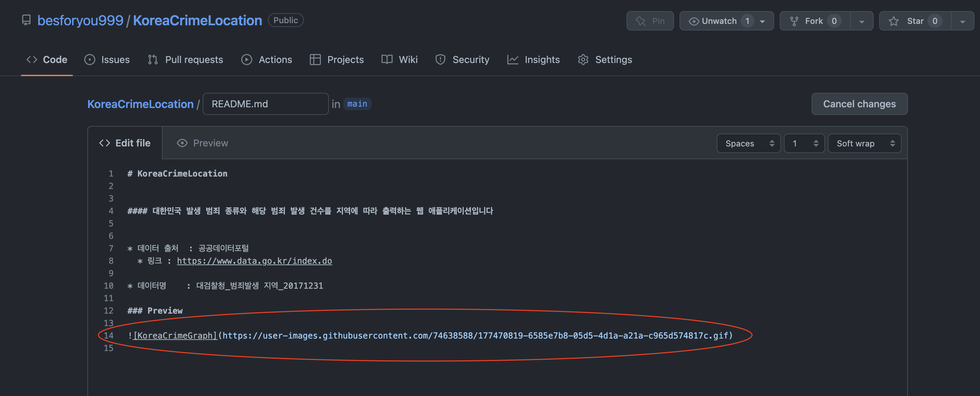Open the Spaces indent mode dropdown
980x396 pixels.
coord(749,143)
